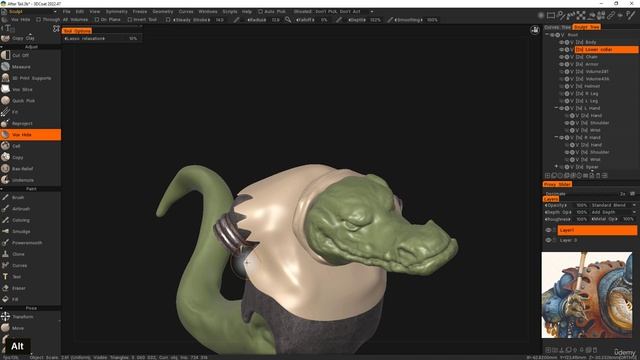Screen dimensions: 640x360
Task: Select the Cut Off tool
Action: pos(31,55)
